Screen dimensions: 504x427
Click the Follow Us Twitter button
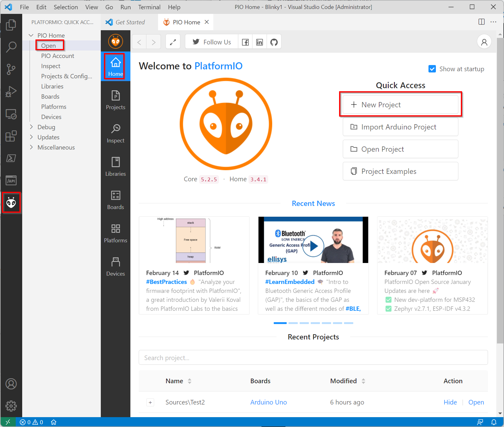click(x=212, y=42)
